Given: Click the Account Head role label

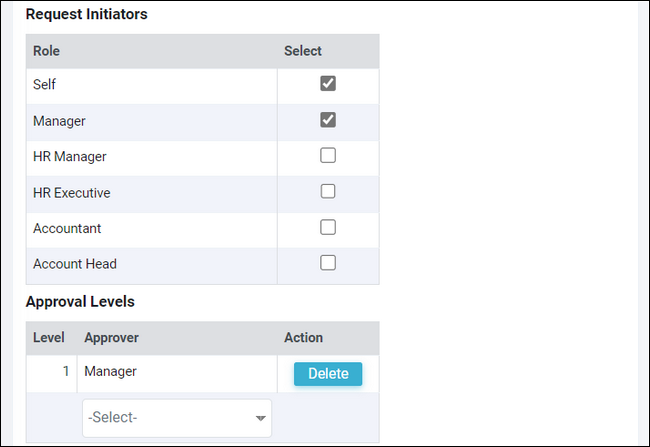Looking at the screenshot, I should pos(75,264).
